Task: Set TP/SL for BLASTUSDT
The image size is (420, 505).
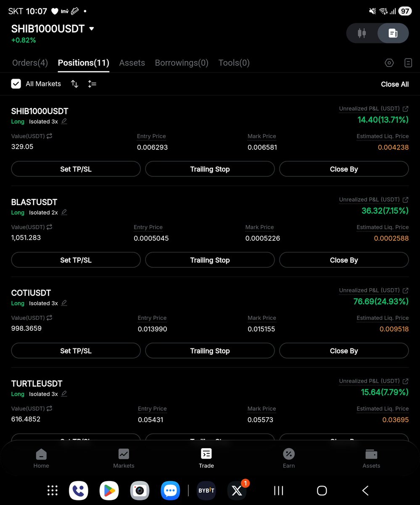Action: (76, 260)
